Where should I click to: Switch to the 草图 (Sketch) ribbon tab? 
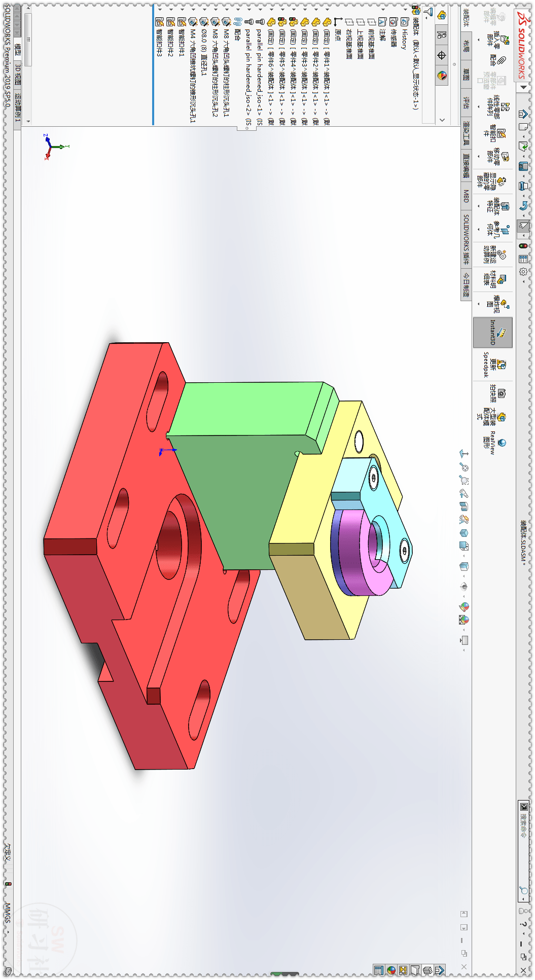[x=467, y=75]
